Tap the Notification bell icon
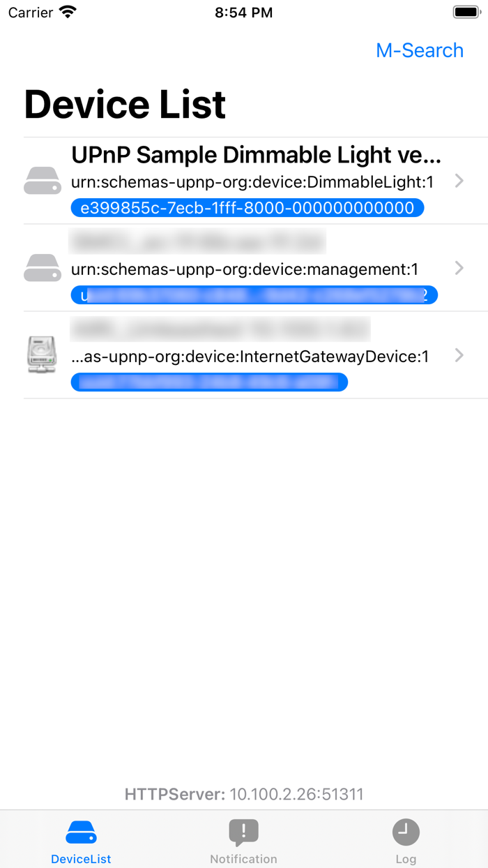 [x=243, y=832]
